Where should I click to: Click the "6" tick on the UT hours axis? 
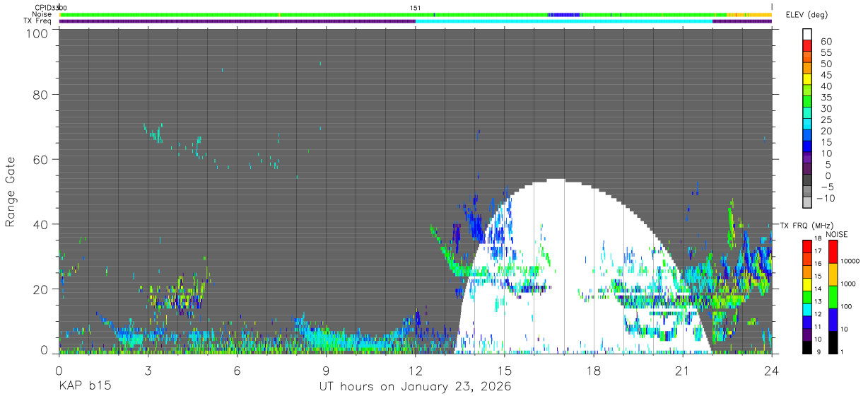[237, 370]
